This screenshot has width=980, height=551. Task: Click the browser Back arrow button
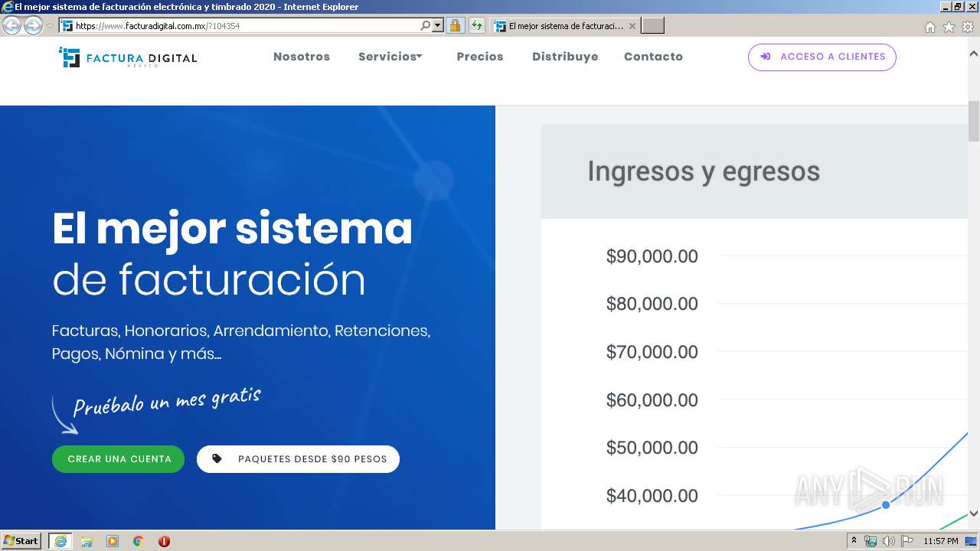pyautogui.click(x=11, y=26)
